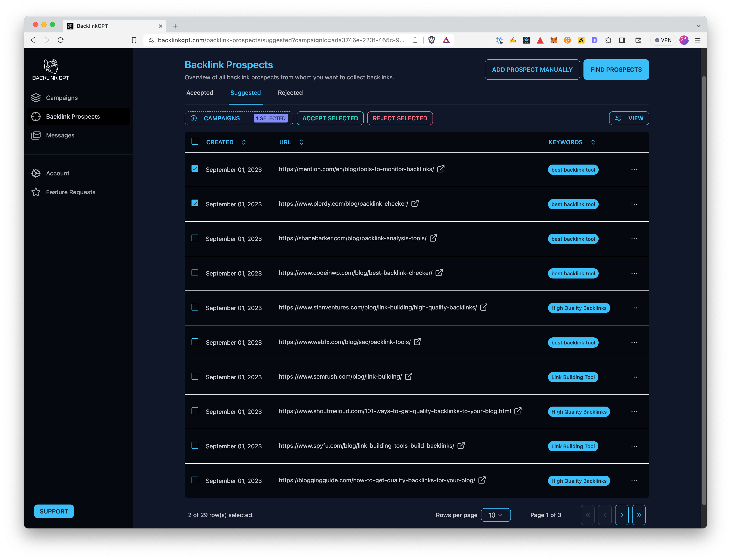The width and height of the screenshot is (731, 560).
Task: Jump to last page double-arrow
Action: (x=639, y=515)
